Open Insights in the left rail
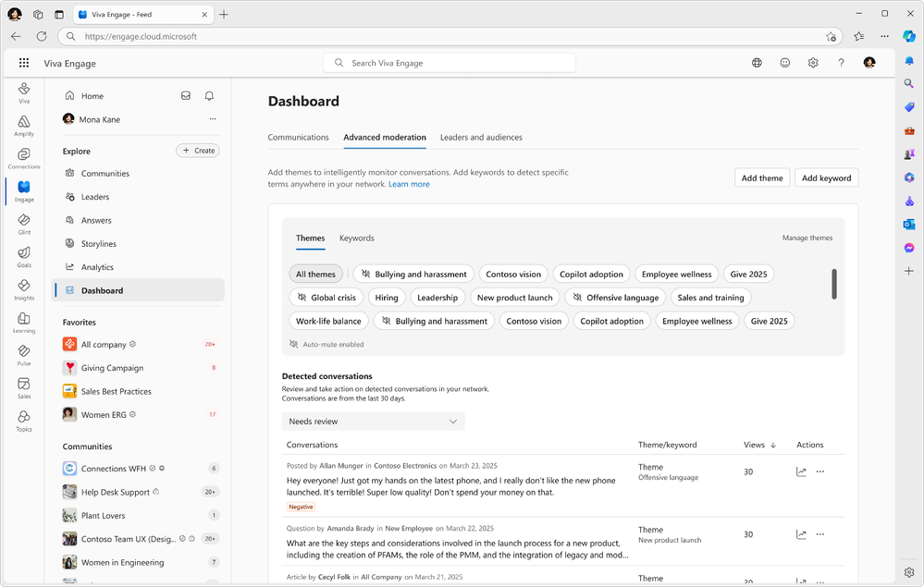The height and width of the screenshot is (587, 924). 23,289
